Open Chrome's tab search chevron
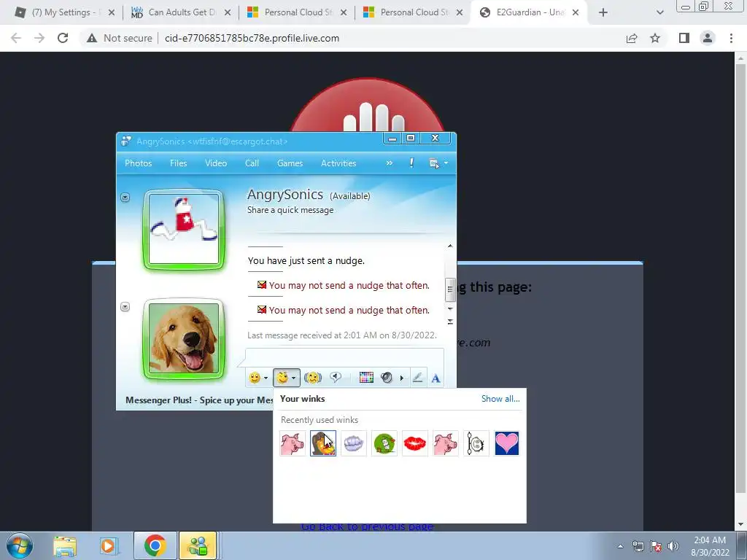 click(x=659, y=12)
